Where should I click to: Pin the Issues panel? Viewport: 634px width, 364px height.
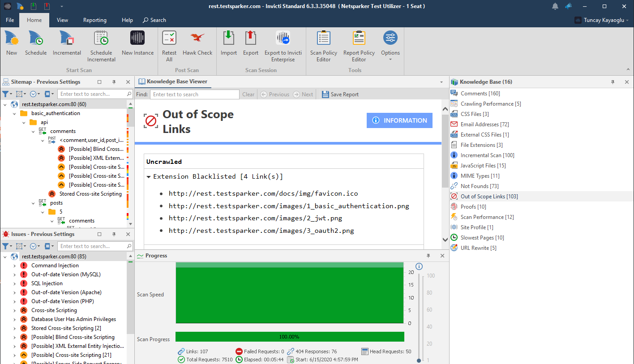(114, 234)
